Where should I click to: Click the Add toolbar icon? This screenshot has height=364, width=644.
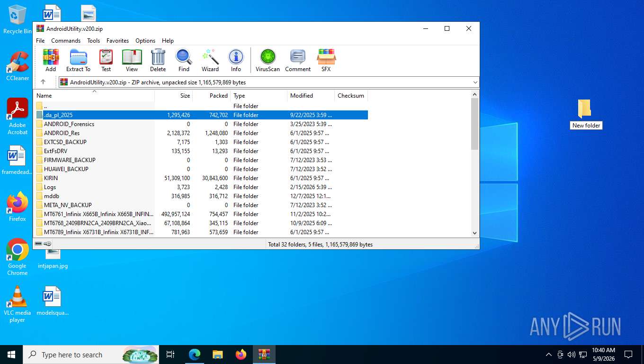pyautogui.click(x=51, y=60)
